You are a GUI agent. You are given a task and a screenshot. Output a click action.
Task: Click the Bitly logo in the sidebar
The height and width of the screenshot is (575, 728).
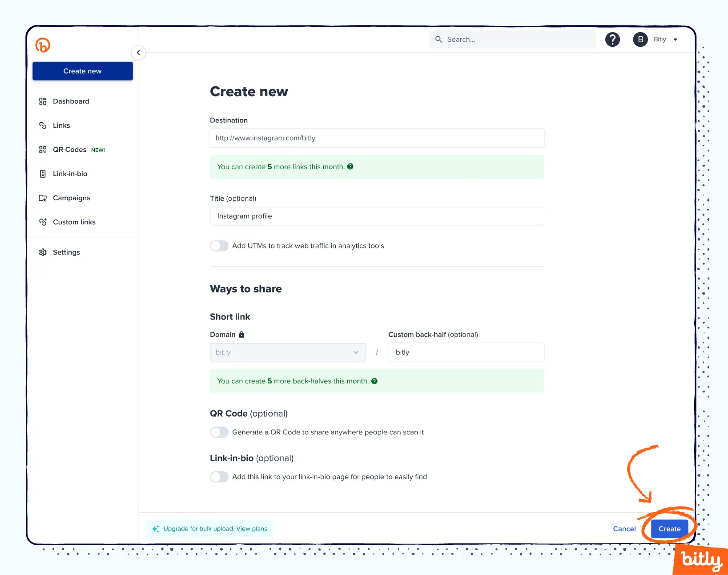coord(42,45)
